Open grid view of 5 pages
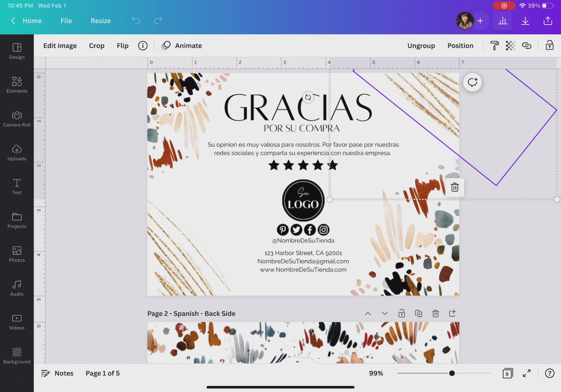The image size is (561, 392). point(507,373)
